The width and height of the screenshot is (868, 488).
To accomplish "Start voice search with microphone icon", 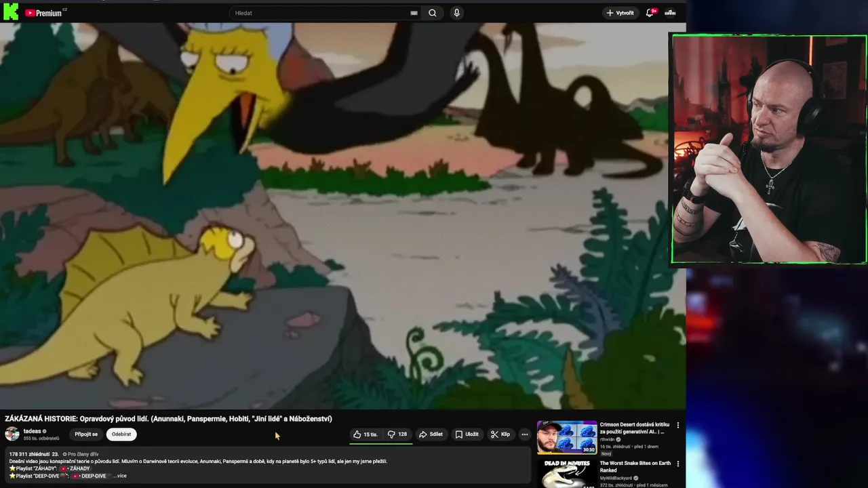I will coord(456,13).
